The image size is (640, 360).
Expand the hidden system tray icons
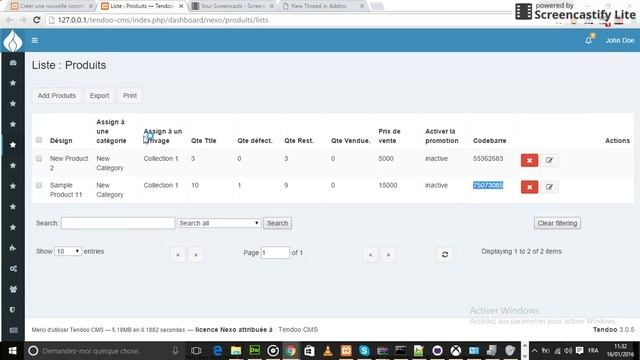point(534,351)
